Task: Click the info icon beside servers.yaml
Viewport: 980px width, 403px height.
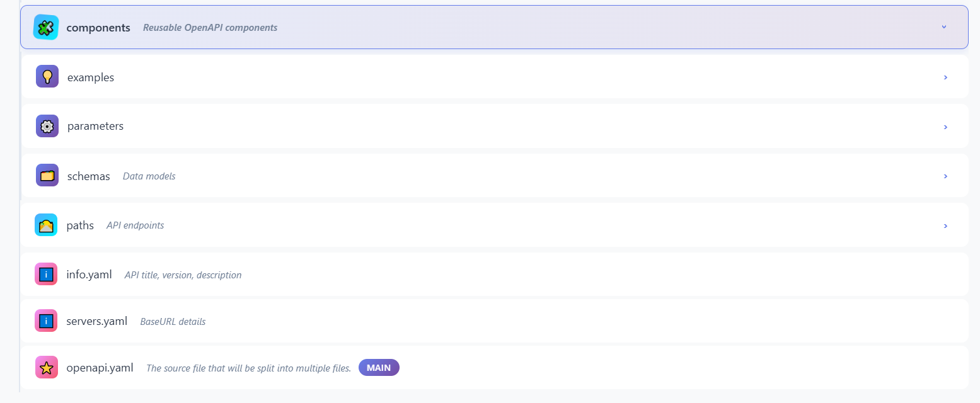Action: coord(46,321)
